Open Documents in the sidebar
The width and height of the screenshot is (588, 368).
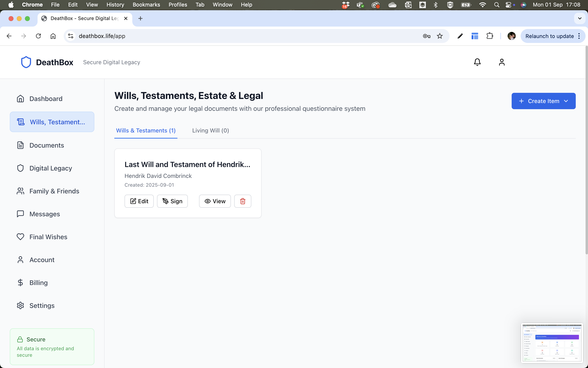point(52,145)
